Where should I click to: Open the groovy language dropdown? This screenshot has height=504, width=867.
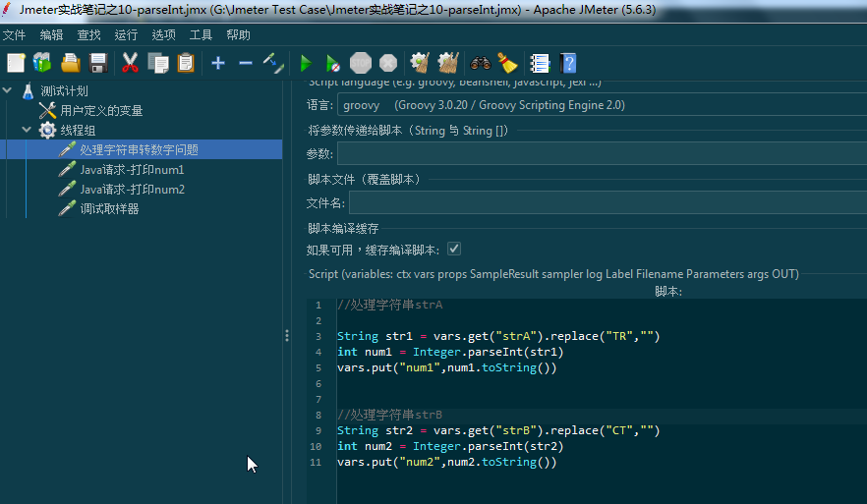click(602, 105)
